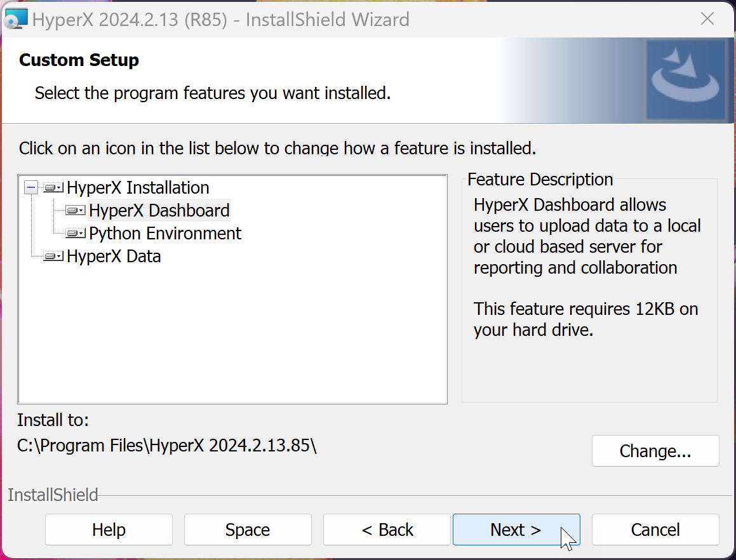Screen dimensions: 736x560
Task: Cancel the installation wizard
Action: [655, 530]
